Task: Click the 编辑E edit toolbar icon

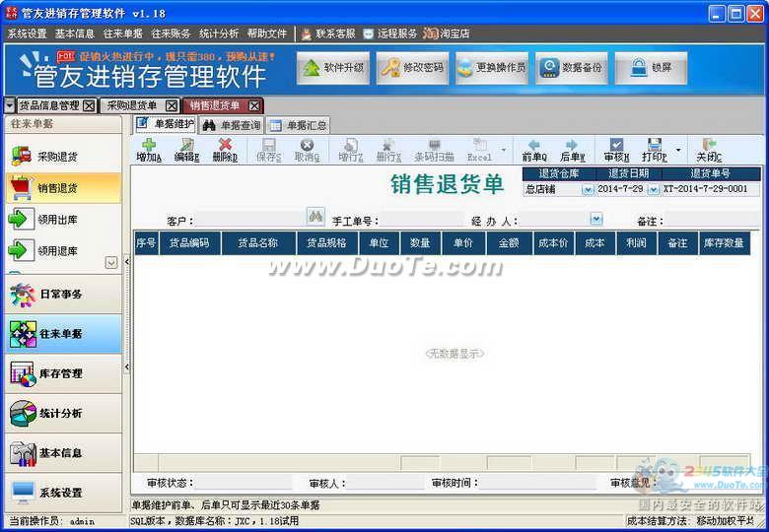Action: point(187,150)
